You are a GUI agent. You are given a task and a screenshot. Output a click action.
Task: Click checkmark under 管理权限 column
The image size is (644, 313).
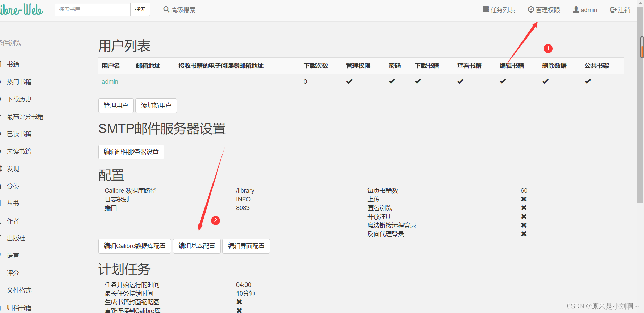[349, 81]
